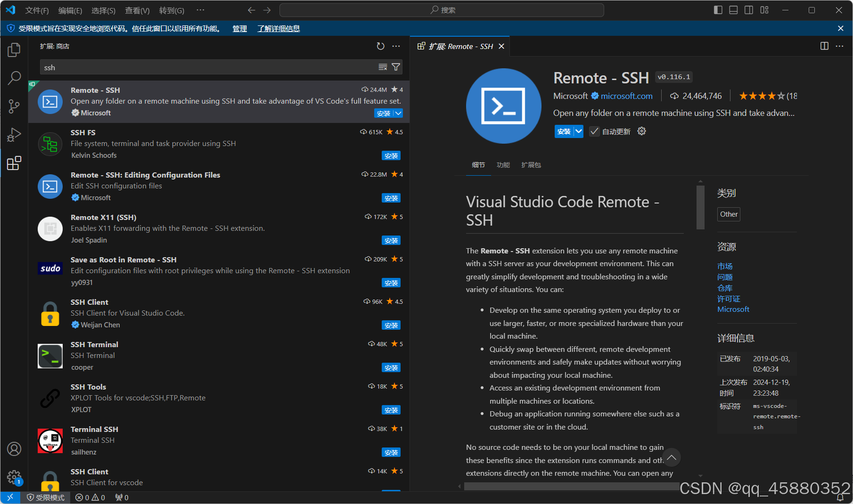
Task: Open the Repository resource link
Action: (725, 288)
